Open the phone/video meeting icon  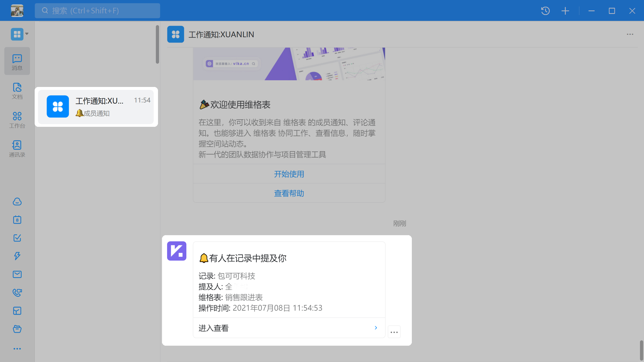pyautogui.click(x=17, y=292)
